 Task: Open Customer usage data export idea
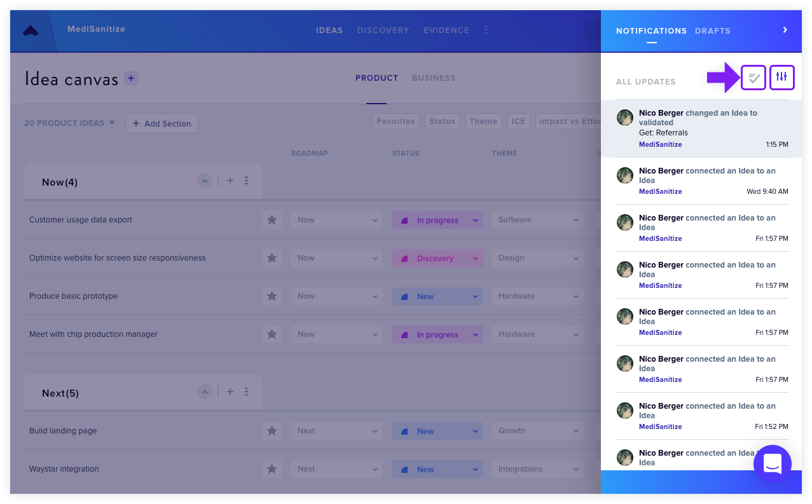[81, 220]
